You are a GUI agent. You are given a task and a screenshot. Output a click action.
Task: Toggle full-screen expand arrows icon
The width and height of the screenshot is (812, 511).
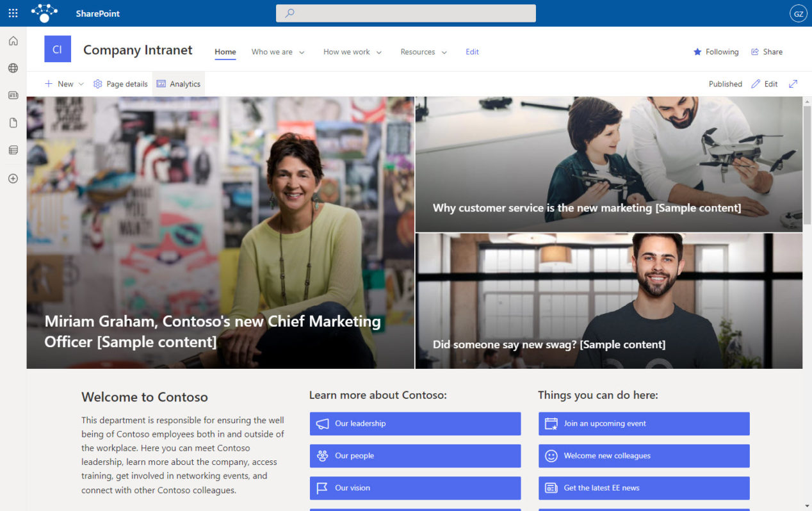point(793,84)
